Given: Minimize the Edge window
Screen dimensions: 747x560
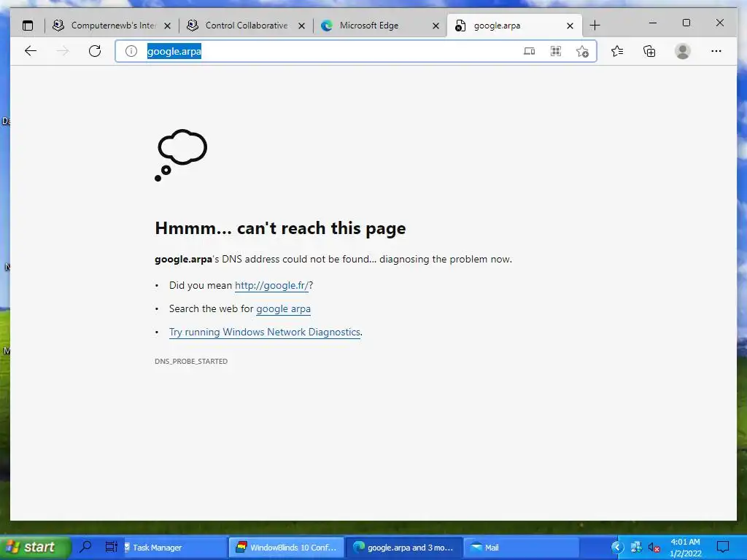Looking at the screenshot, I should 653,23.
